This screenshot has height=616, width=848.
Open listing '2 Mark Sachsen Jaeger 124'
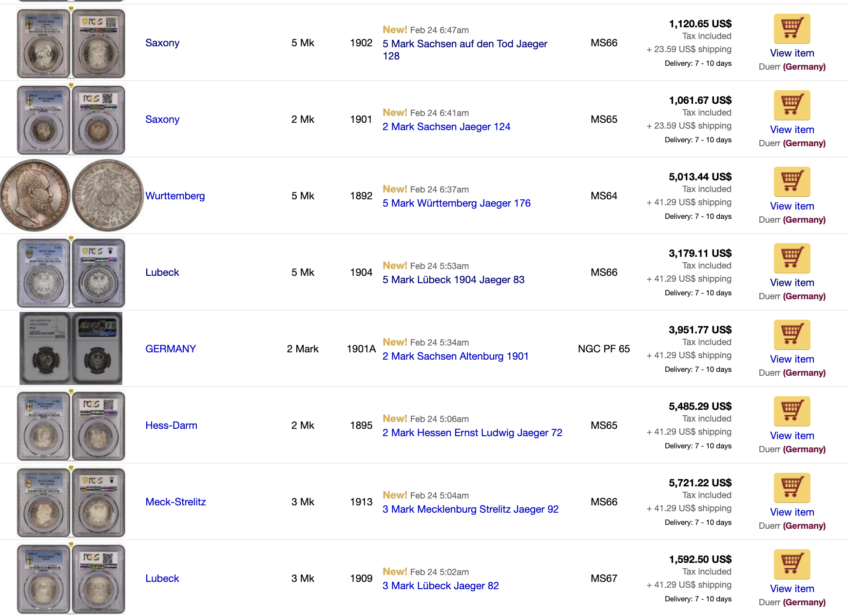tap(446, 127)
